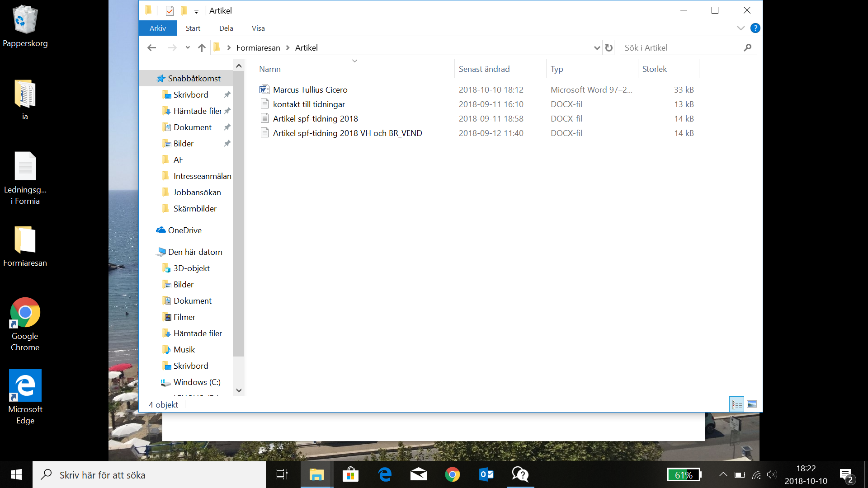Refresh the Artikel folder view
Viewport: 868px width, 488px height.
pos(609,48)
